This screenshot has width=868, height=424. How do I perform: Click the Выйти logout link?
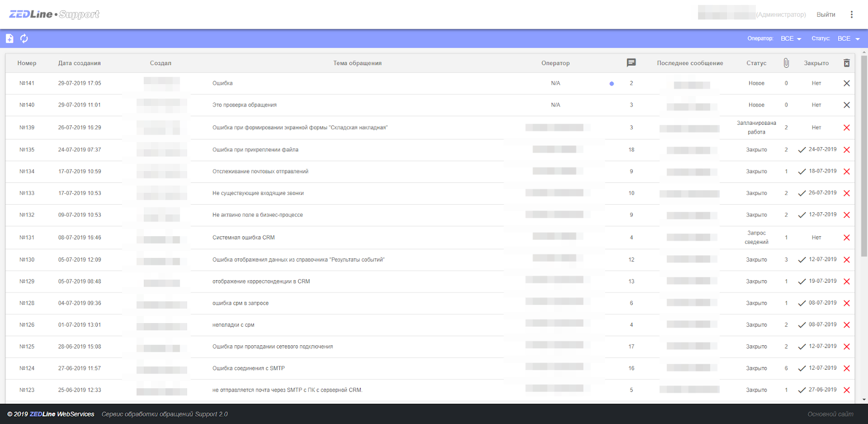[826, 15]
